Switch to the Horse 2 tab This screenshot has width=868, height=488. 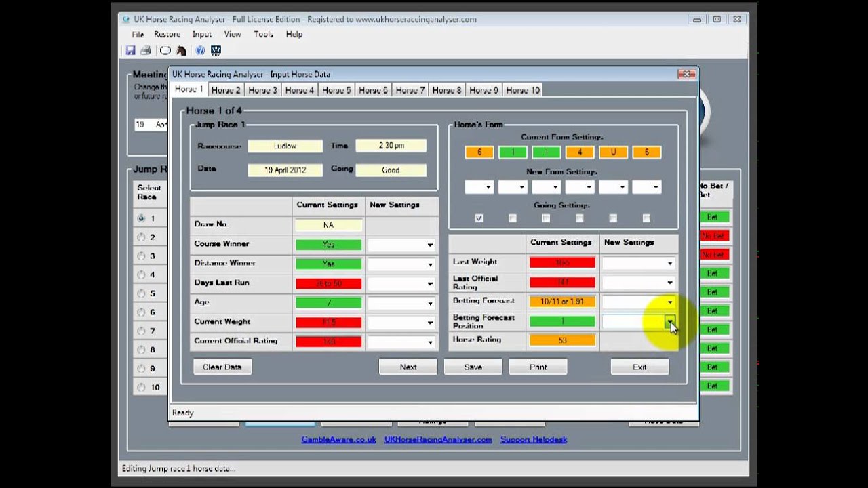pyautogui.click(x=226, y=90)
